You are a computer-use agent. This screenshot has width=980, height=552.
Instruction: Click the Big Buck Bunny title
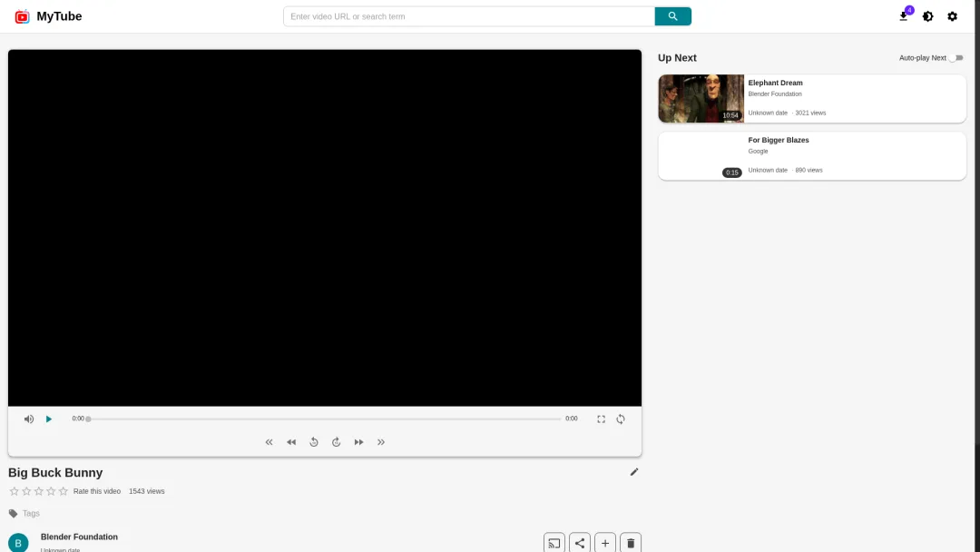[x=55, y=473]
